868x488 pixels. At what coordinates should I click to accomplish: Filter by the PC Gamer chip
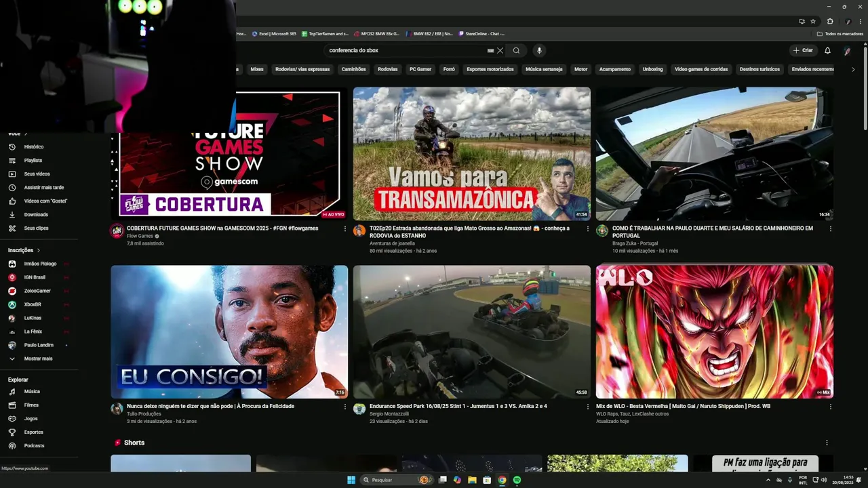coord(420,69)
